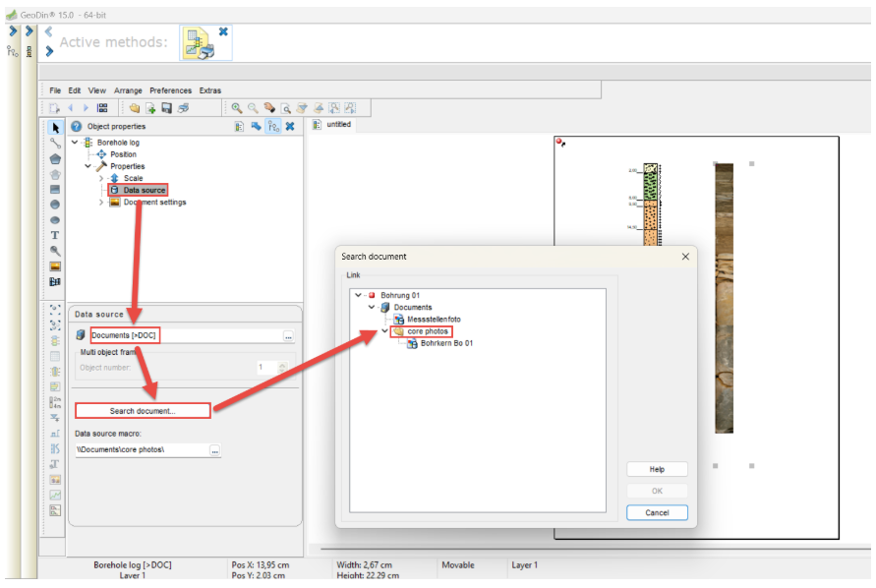Image resolution: width=876 pixels, height=588 pixels.
Task: Expand the Scale tree node
Action: 101,178
